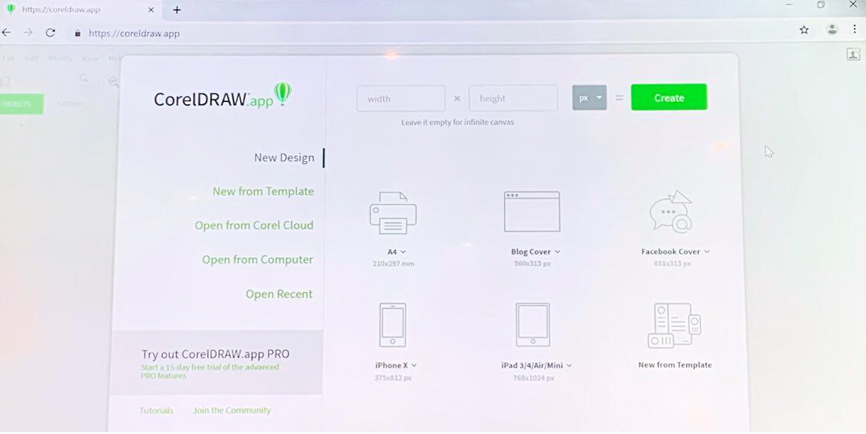The width and height of the screenshot is (866, 434).
Task: Open the browser three-dot menu
Action: [x=854, y=30]
